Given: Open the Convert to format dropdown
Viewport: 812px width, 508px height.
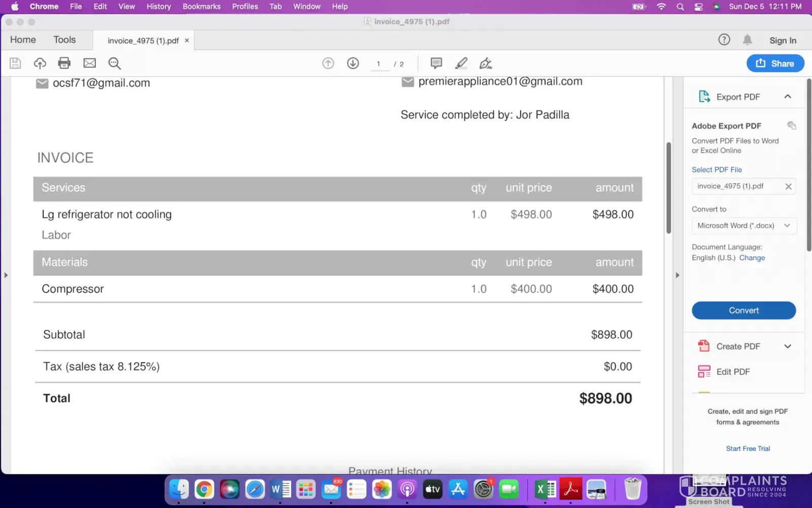Looking at the screenshot, I should point(743,226).
